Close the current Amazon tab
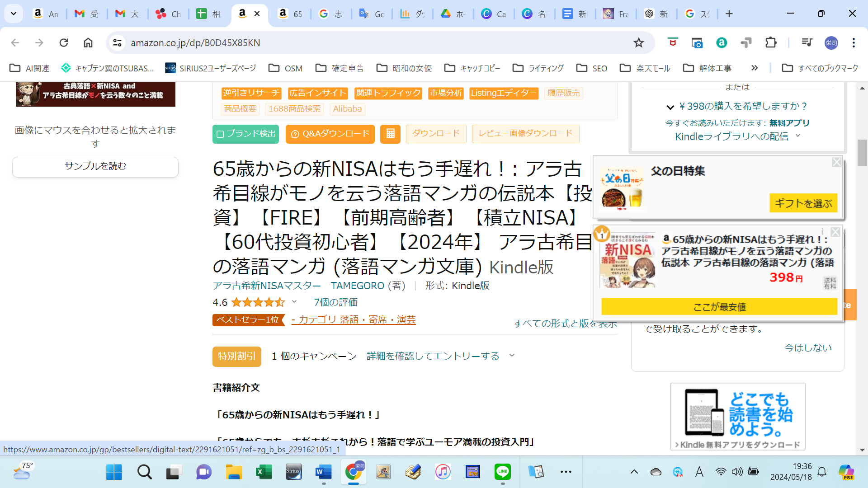868x488 pixels. coord(257,14)
